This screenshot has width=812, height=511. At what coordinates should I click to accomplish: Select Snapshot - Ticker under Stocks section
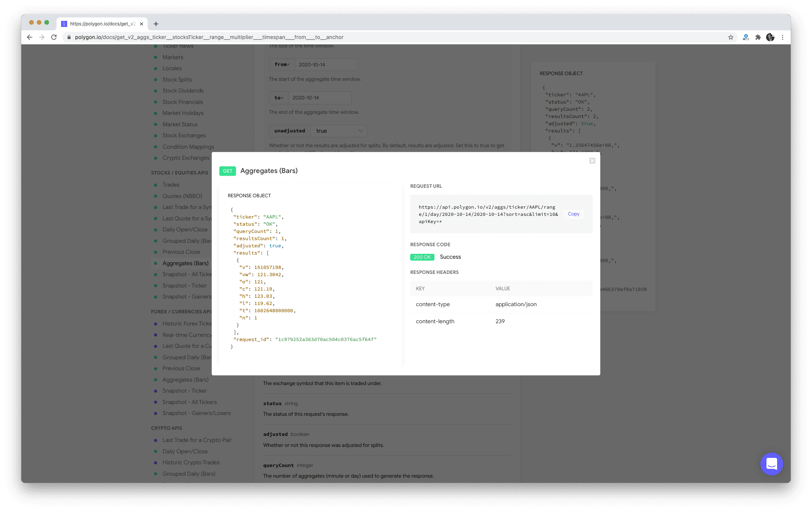(184, 286)
